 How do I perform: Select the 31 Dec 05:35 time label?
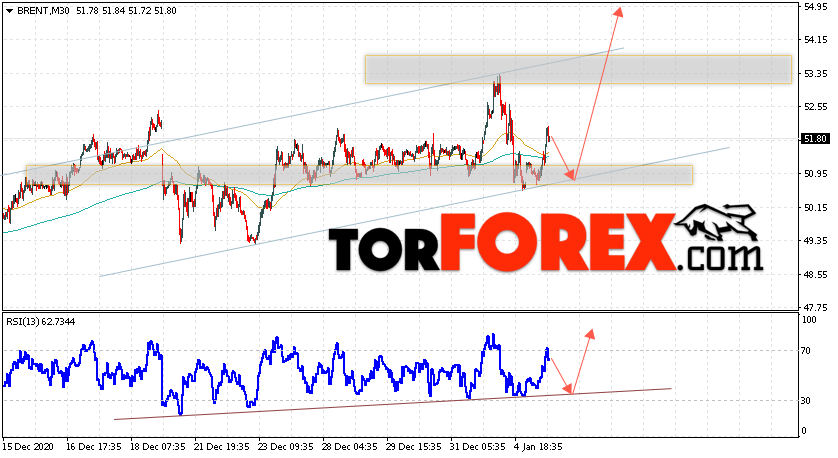tap(479, 447)
